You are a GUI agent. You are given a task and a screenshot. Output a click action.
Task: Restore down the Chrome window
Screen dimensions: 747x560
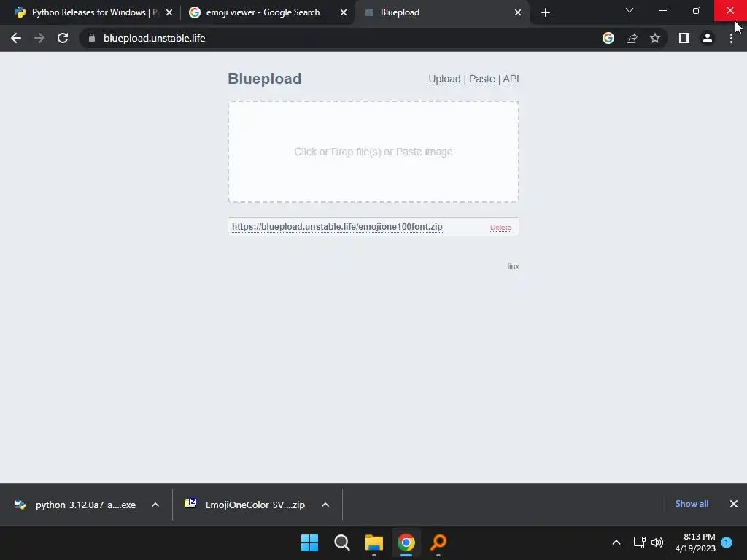coord(697,10)
